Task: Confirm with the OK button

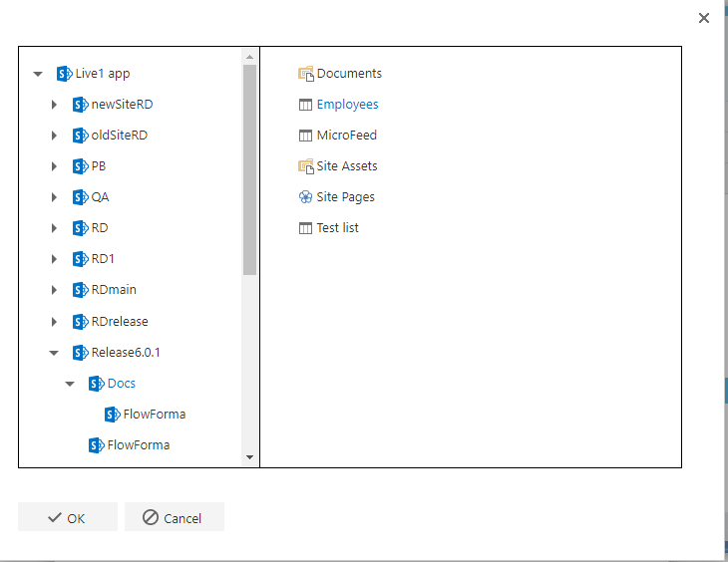Action: click(x=68, y=516)
